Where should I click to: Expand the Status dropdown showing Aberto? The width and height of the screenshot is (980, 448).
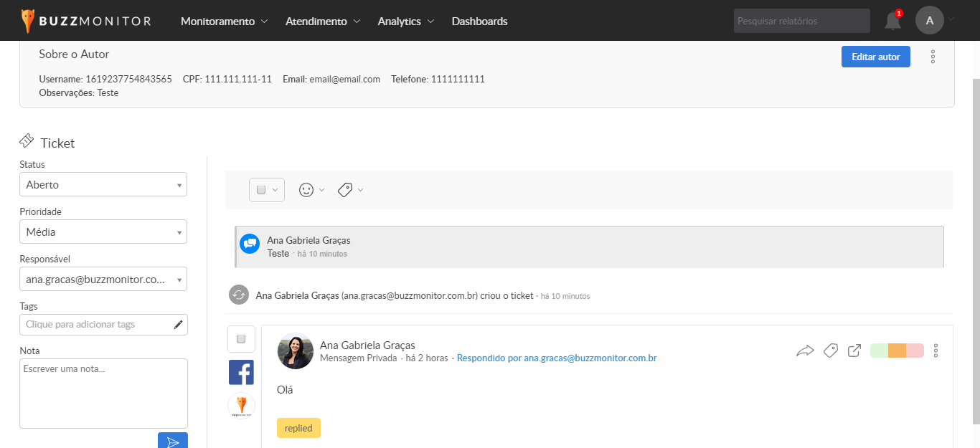pos(103,185)
